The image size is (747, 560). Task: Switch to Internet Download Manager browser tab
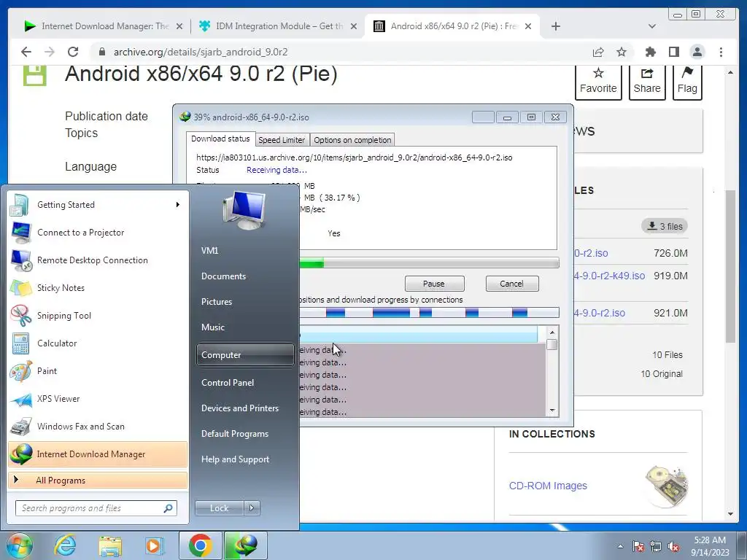104,26
